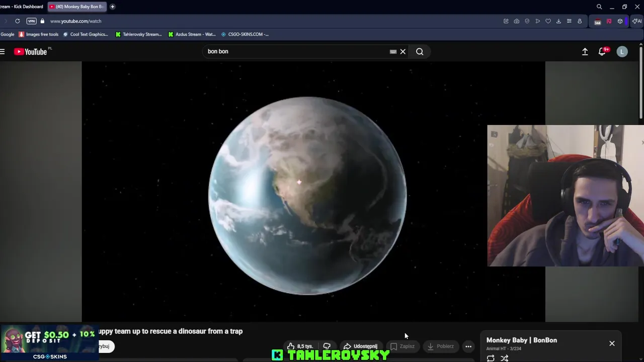This screenshot has height=362, width=644.
Task: Open the send/flow arrow icon in address bar
Action: tap(537, 21)
